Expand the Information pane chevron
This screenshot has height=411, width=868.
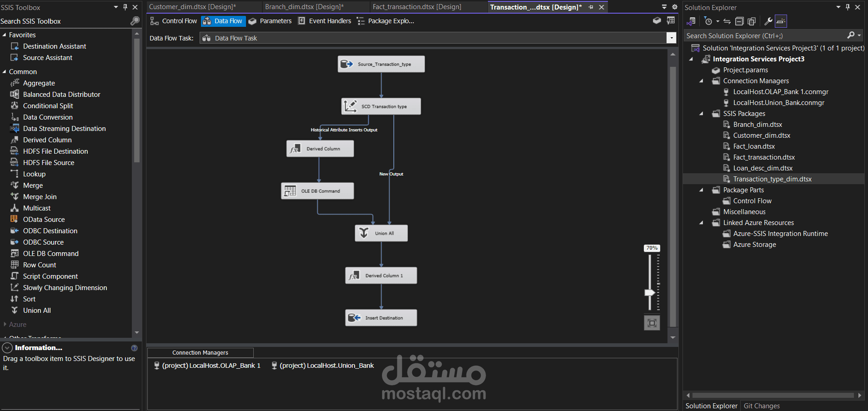pos(7,348)
